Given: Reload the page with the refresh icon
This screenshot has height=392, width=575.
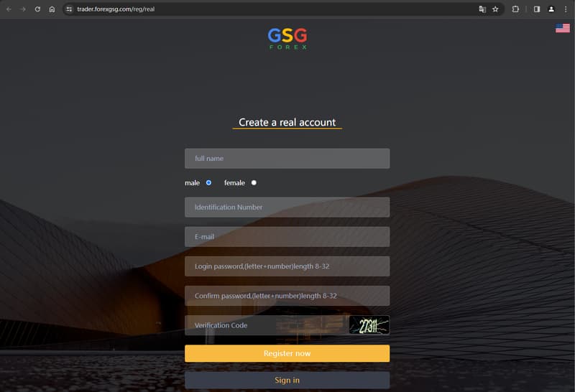Looking at the screenshot, I should click(37, 9).
